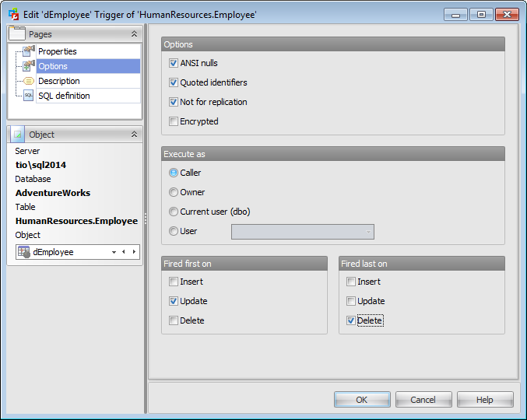Check Insert under Fired first on
Viewport: 527px width, 420px height.
click(x=174, y=282)
